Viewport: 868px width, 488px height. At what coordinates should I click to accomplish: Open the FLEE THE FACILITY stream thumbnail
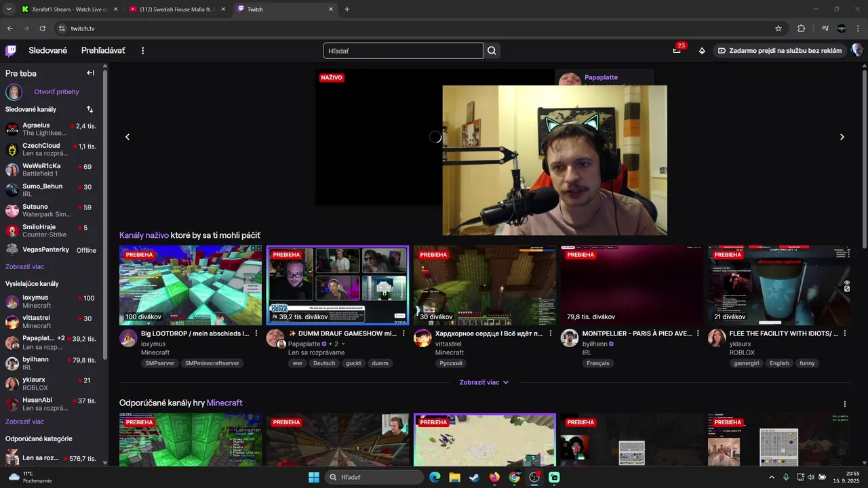[779, 285]
